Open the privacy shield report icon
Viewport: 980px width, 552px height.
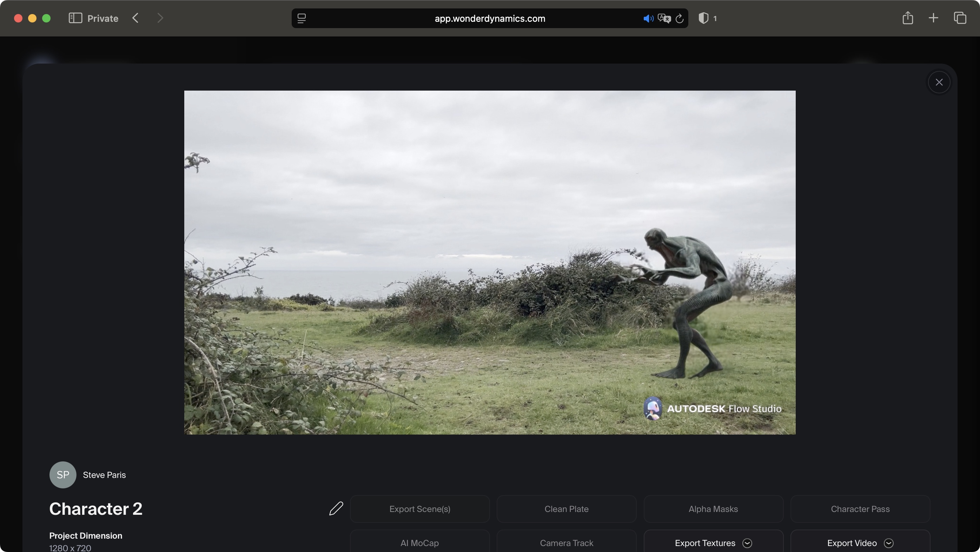coord(703,18)
